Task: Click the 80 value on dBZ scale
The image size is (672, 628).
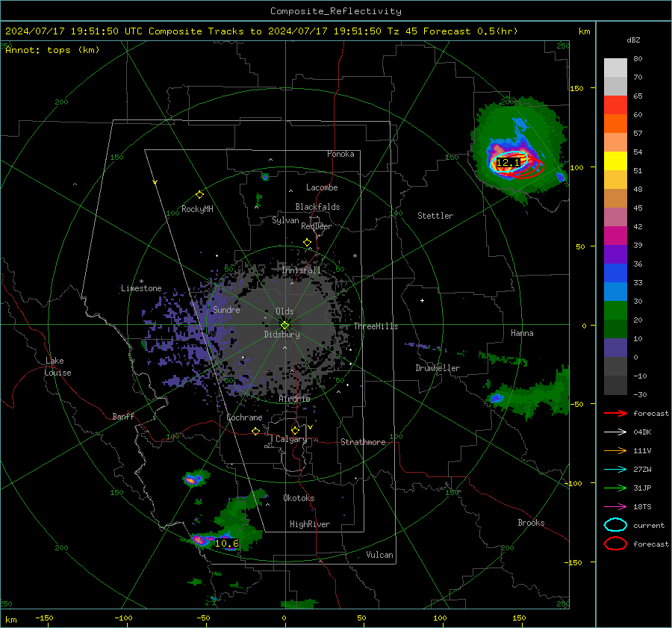Action: 638,59
